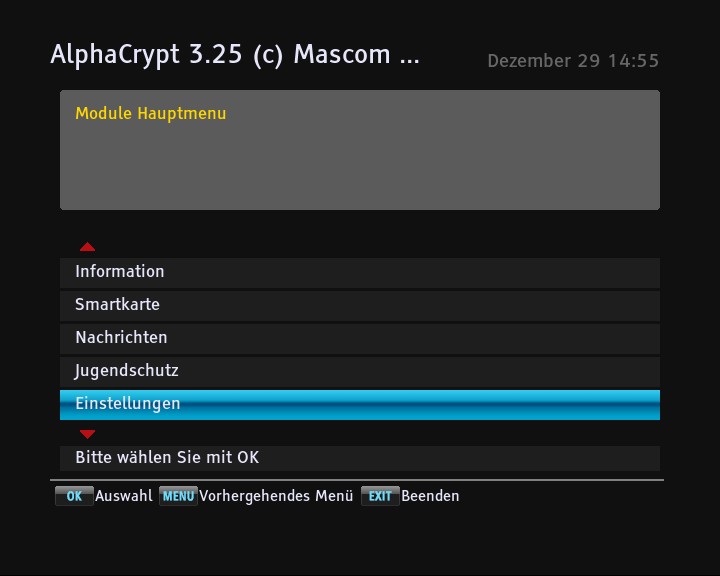The width and height of the screenshot is (720, 576).
Task: Open the Information menu entry
Action: click(x=120, y=272)
